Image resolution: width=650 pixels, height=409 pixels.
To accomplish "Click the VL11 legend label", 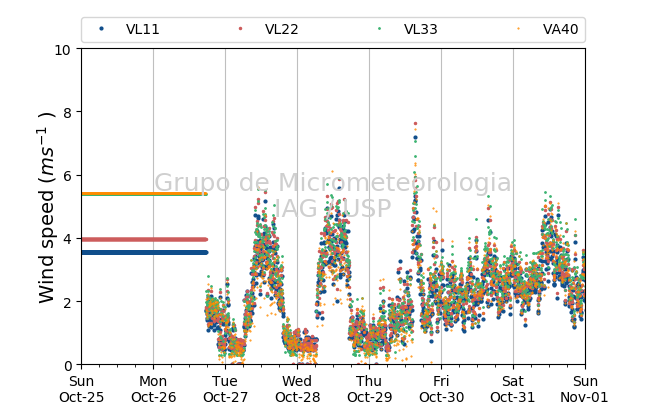I will pyautogui.click(x=143, y=29).
